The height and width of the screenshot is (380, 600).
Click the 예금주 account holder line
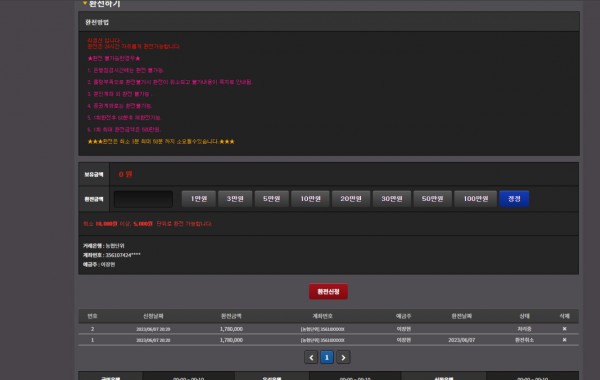(x=99, y=264)
